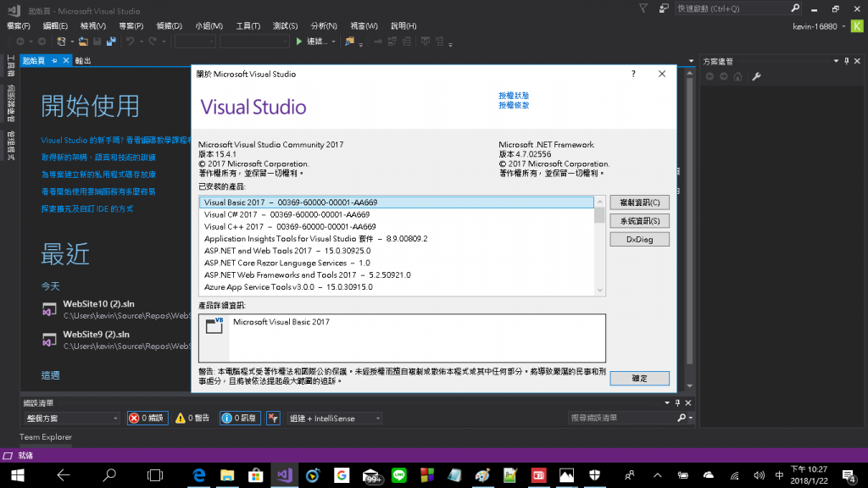Open the Edit (E) menu
This screenshot has width=868, height=488.
[x=55, y=26]
